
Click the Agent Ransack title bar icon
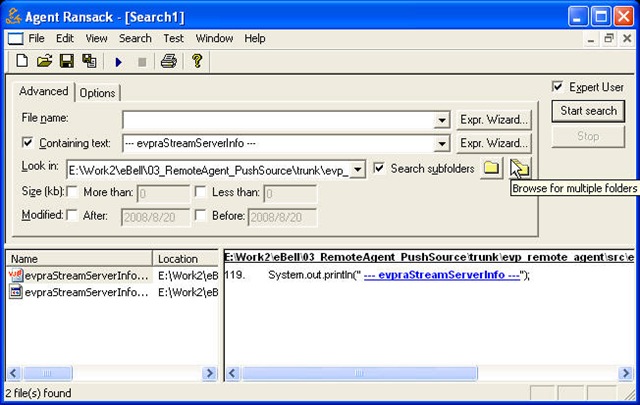[x=13, y=17]
